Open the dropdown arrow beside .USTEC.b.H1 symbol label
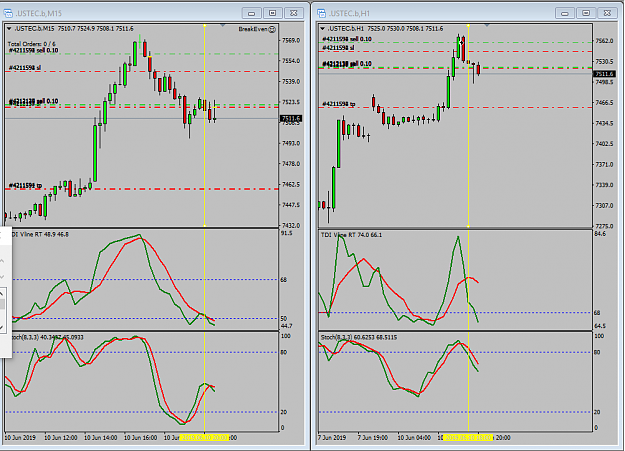 (x=322, y=29)
